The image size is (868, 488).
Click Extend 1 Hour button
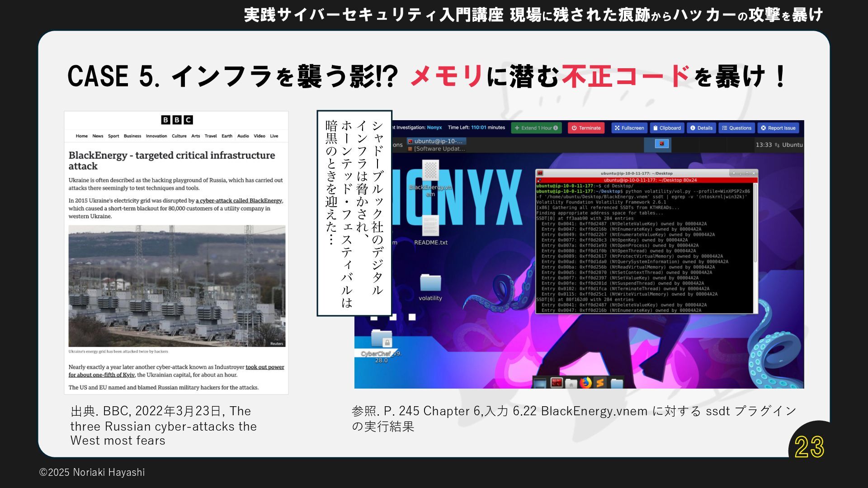coord(536,128)
